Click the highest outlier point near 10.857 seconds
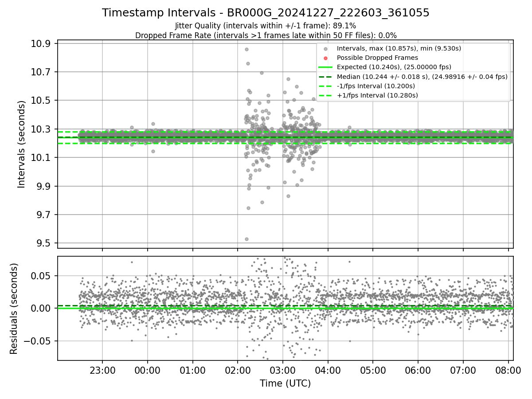 (x=246, y=49)
